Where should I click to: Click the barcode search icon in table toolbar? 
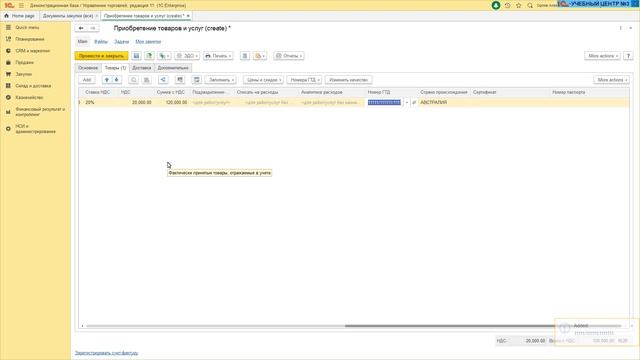(x=180, y=80)
